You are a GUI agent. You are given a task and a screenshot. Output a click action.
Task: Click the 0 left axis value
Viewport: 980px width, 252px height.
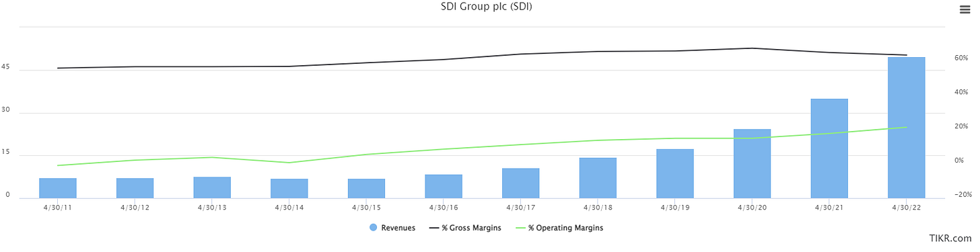click(8, 195)
